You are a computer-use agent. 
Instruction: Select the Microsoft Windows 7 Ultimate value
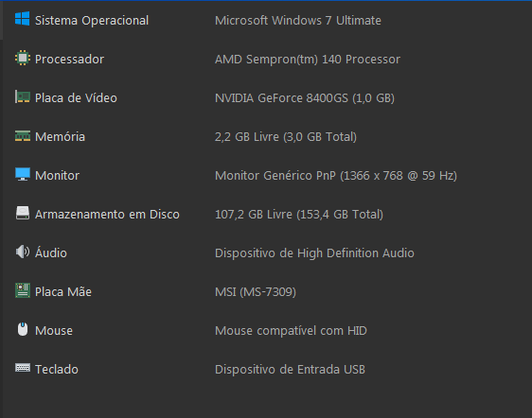point(298,21)
